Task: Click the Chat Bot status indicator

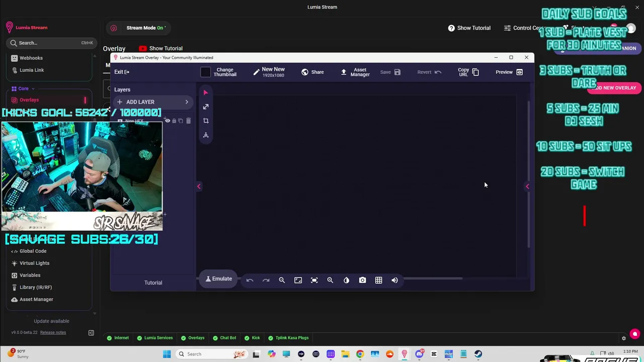Action: click(224, 338)
